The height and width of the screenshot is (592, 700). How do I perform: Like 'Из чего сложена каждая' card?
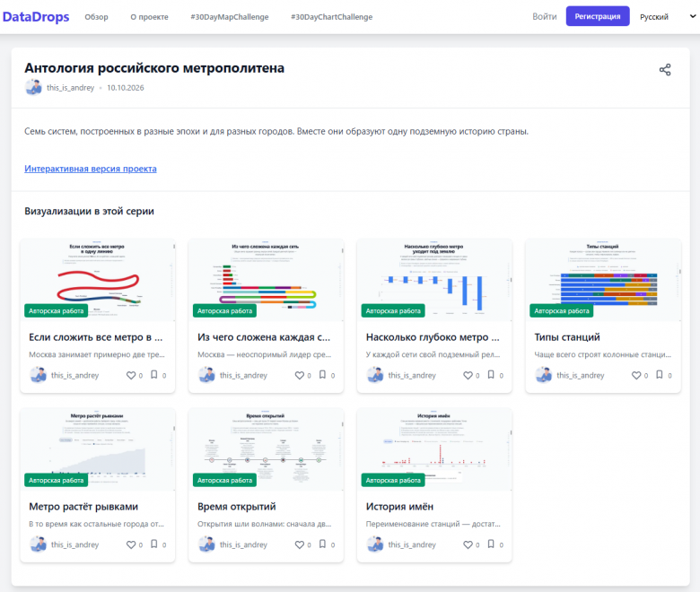299,375
